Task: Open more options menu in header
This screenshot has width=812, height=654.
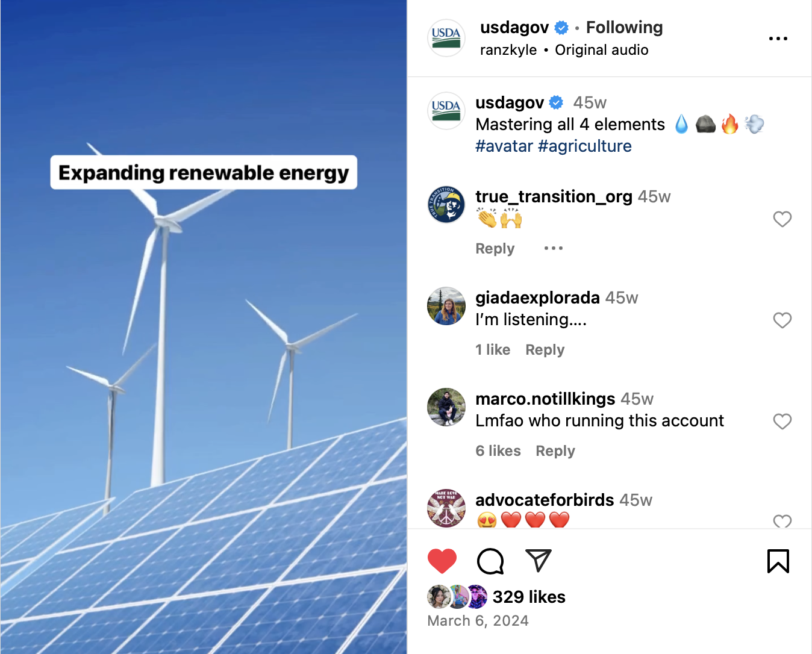Action: click(x=778, y=39)
